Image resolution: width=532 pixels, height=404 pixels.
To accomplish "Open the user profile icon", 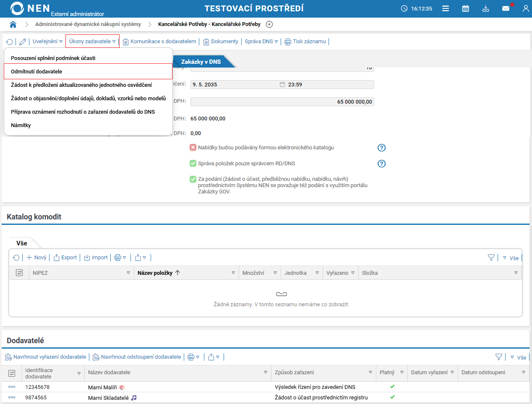I will pos(526,8).
